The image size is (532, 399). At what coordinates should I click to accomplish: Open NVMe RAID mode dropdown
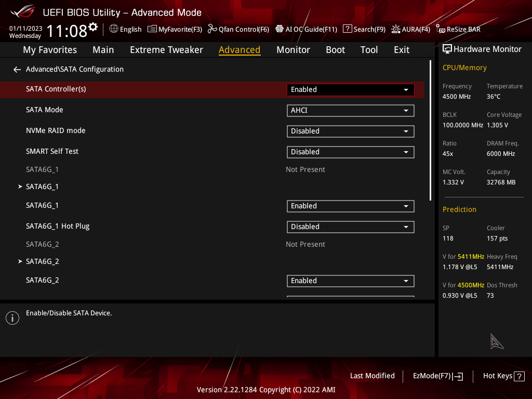[x=350, y=131]
